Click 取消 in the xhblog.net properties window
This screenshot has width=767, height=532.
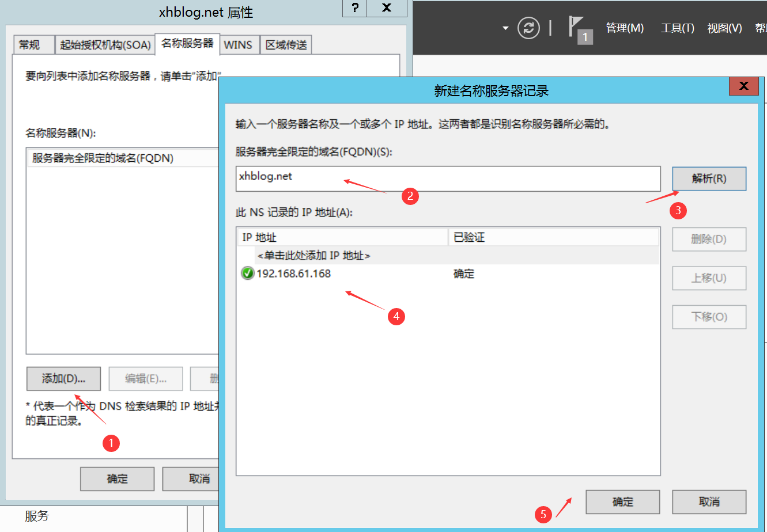pos(191,479)
